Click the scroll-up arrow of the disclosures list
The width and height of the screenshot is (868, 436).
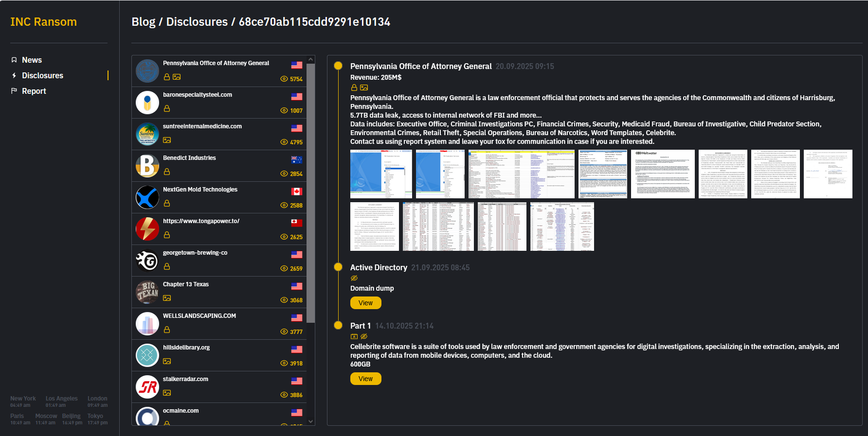pyautogui.click(x=311, y=60)
